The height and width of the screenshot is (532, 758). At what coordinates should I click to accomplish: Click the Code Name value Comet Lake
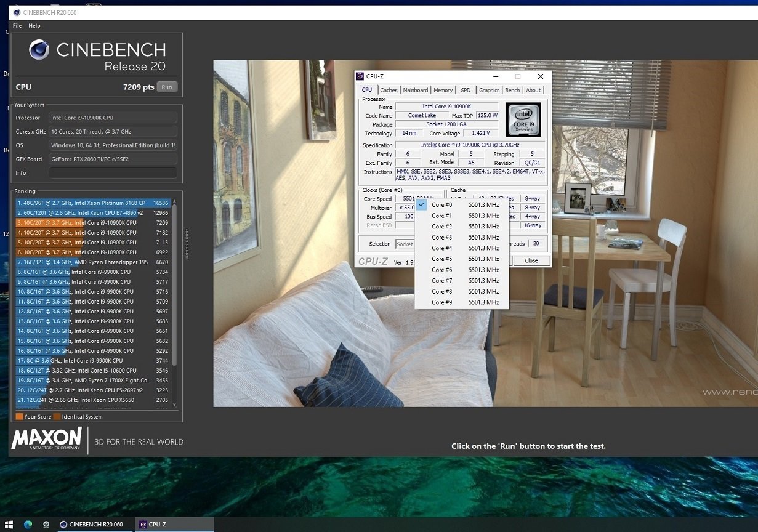422,115
